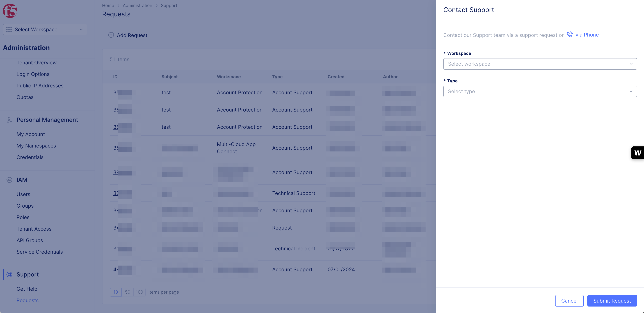Select 10 items per page

(115, 292)
